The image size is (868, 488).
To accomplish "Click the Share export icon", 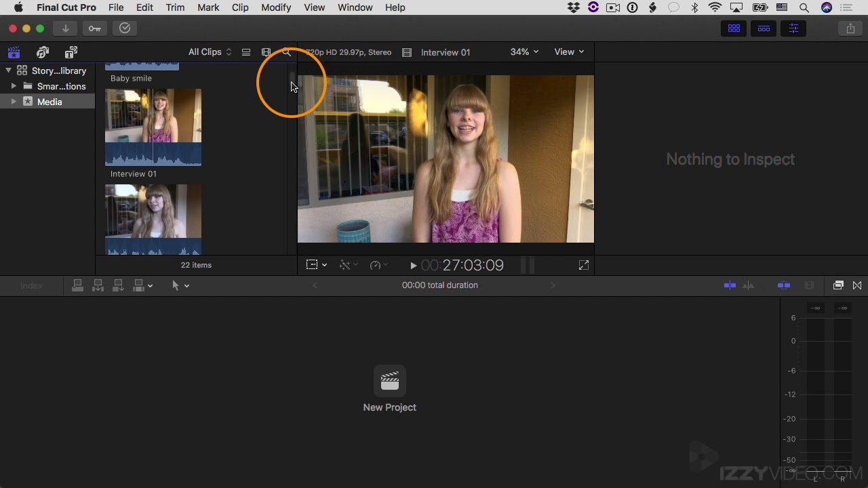I will (850, 28).
